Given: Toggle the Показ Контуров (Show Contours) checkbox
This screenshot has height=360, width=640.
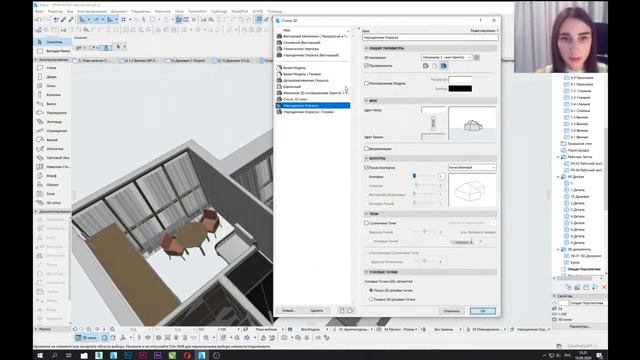Looking at the screenshot, I should point(366,167).
